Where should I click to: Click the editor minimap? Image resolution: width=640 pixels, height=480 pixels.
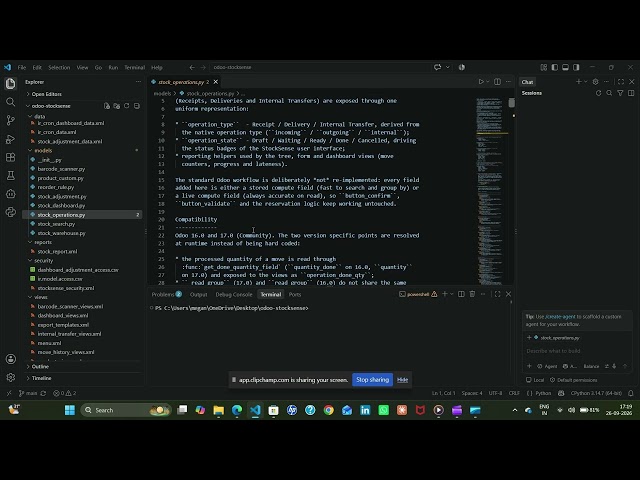(490, 190)
